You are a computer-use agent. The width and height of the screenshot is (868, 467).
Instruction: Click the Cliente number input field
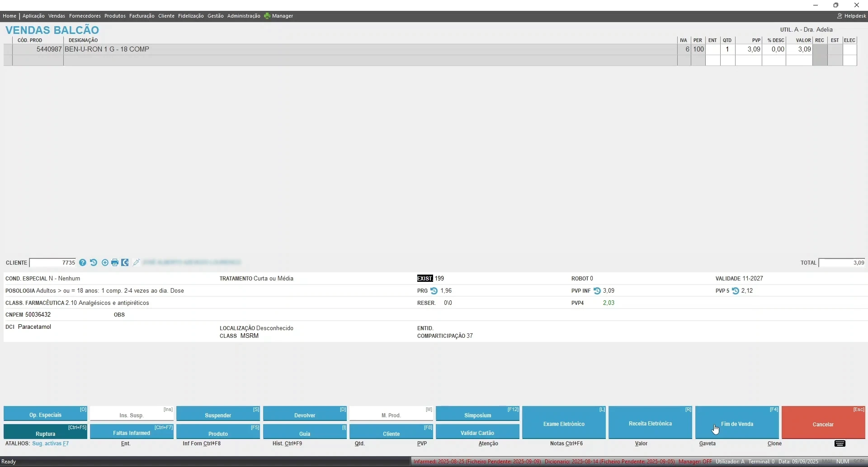point(53,263)
